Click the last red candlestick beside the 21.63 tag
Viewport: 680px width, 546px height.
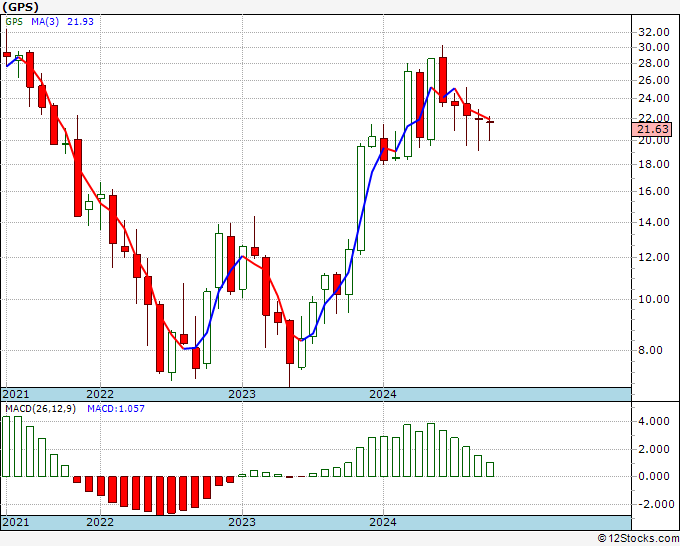(x=490, y=122)
